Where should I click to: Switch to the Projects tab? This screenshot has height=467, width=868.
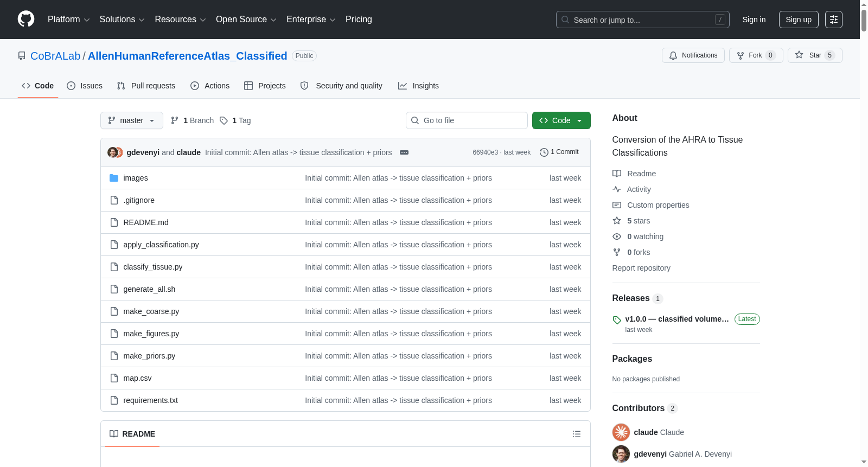coord(265,86)
